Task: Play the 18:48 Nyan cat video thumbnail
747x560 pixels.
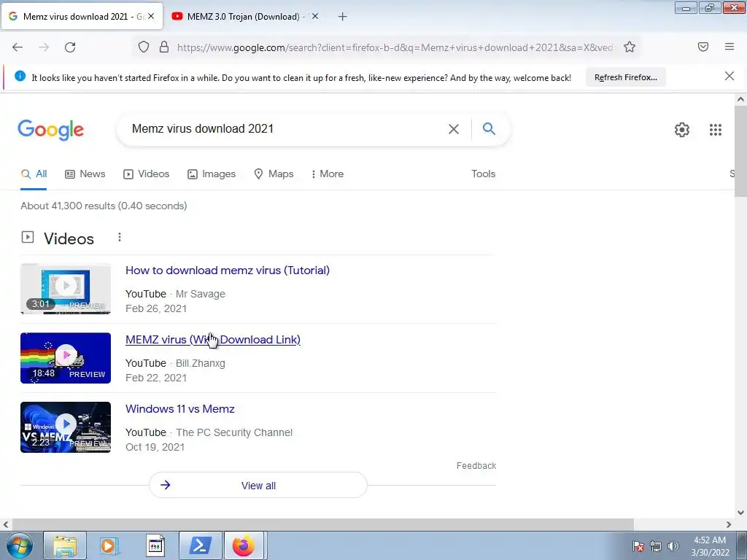Action: (x=66, y=358)
